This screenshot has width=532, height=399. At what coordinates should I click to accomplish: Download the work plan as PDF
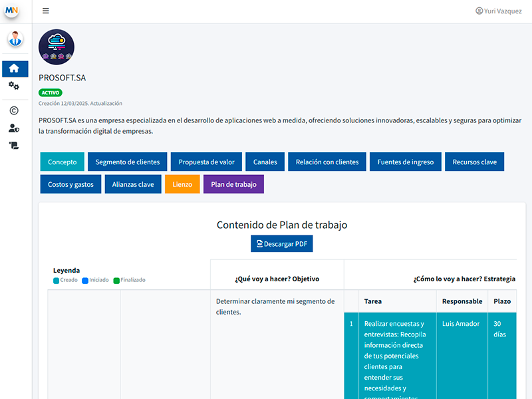click(281, 243)
